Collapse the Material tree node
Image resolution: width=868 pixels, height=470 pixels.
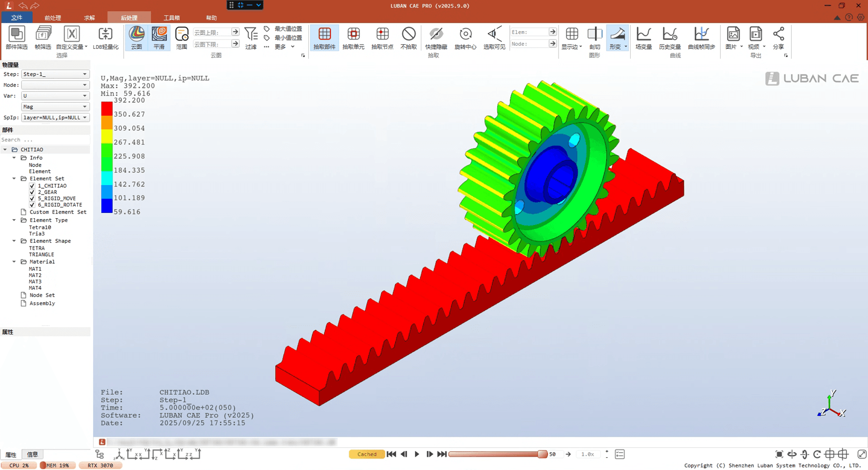tap(14, 262)
